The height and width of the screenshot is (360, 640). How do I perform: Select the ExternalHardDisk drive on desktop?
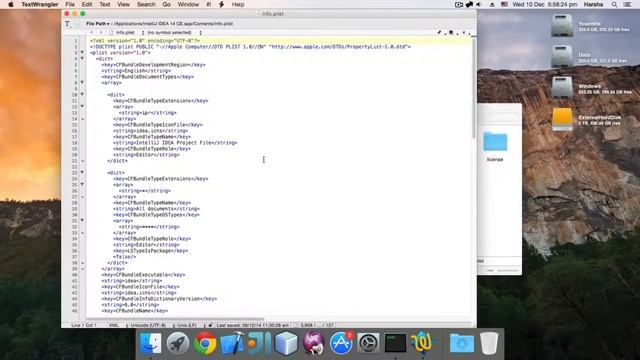562,119
